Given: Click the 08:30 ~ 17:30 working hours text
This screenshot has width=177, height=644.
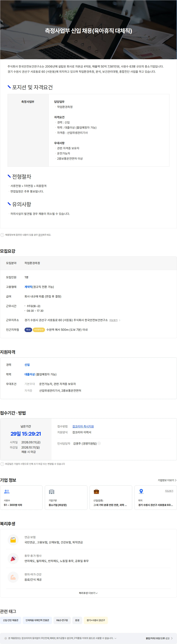Looking at the screenshot, I should click(35, 311).
